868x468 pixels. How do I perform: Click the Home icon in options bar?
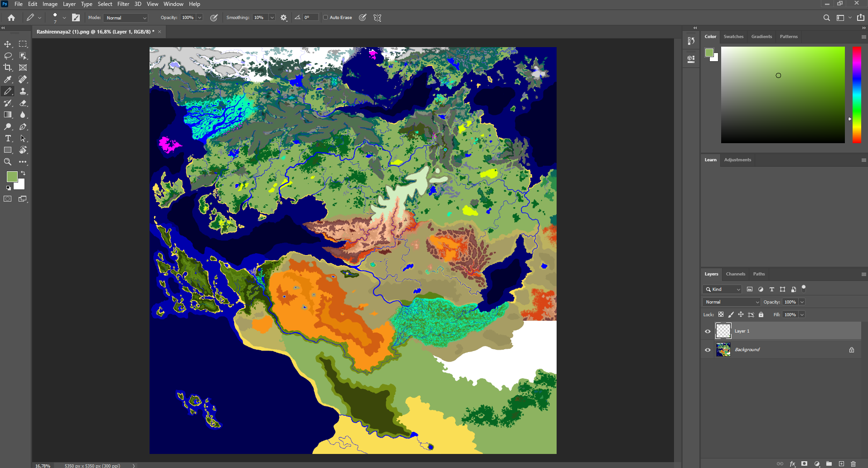11,18
